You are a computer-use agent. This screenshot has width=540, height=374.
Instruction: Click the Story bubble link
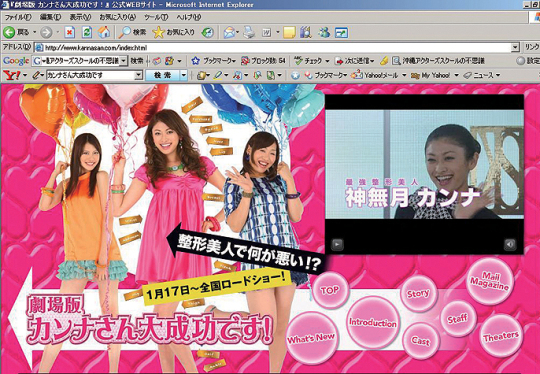tap(418, 293)
